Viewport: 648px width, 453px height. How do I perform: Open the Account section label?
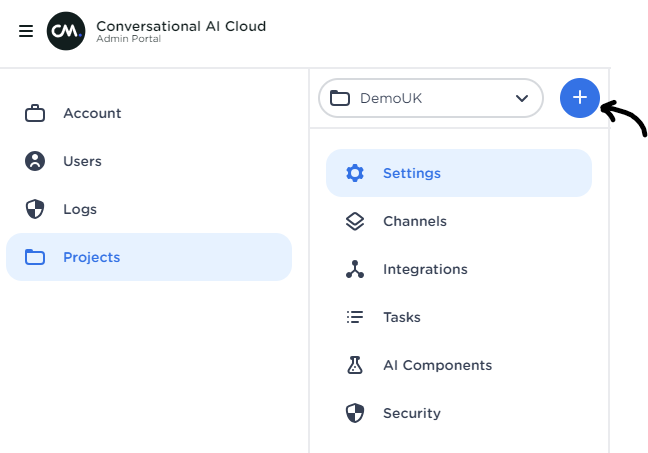pos(92,113)
